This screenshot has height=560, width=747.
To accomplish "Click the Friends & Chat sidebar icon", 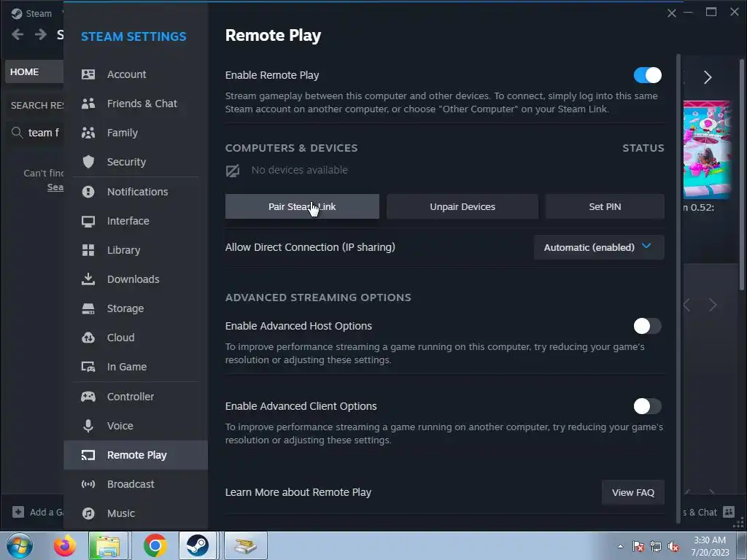I will coord(88,104).
